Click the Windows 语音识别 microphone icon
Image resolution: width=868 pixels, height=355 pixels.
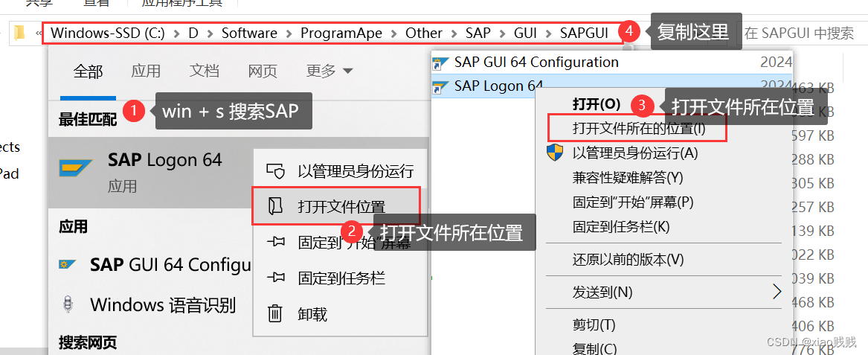68,304
